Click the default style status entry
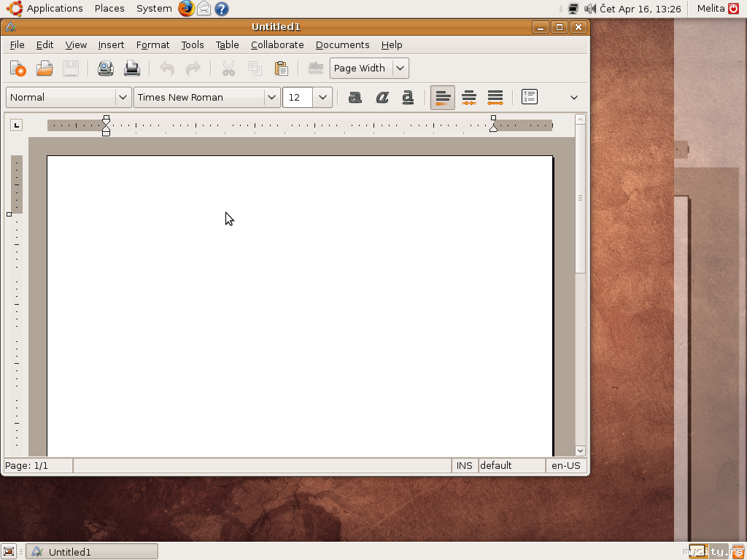The image size is (747, 560). coord(511,466)
